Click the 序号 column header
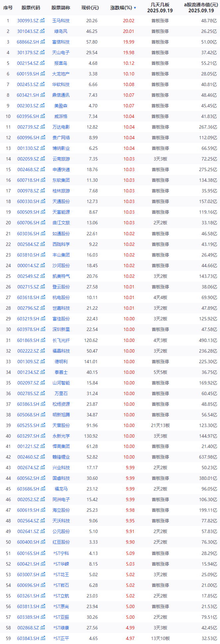The height and width of the screenshot is (644, 220). tap(8, 8)
